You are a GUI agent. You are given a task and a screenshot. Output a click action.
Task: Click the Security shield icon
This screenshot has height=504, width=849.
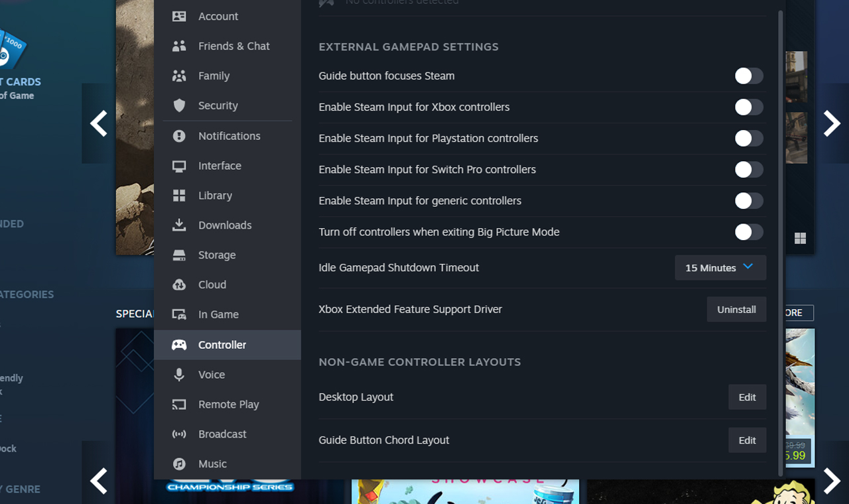pos(179,106)
